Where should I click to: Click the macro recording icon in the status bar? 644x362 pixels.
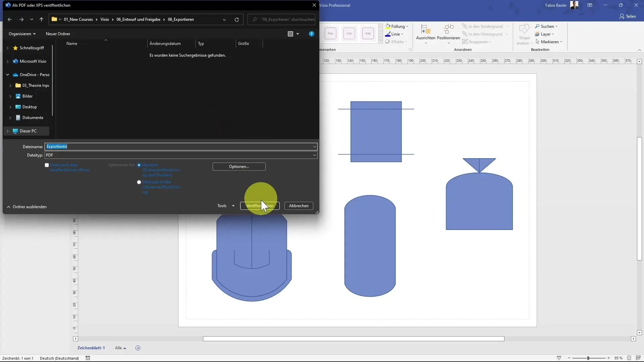tap(88, 358)
